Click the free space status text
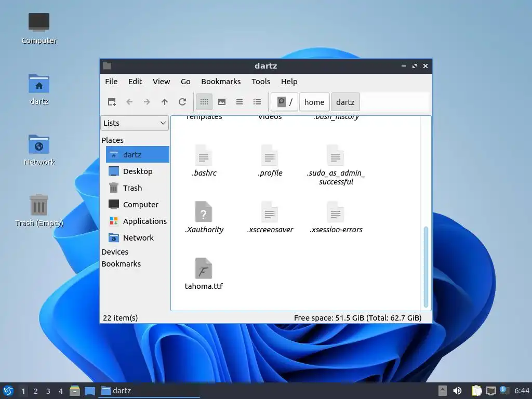Image resolution: width=532 pixels, height=399 pixels. tap(357, 318)
